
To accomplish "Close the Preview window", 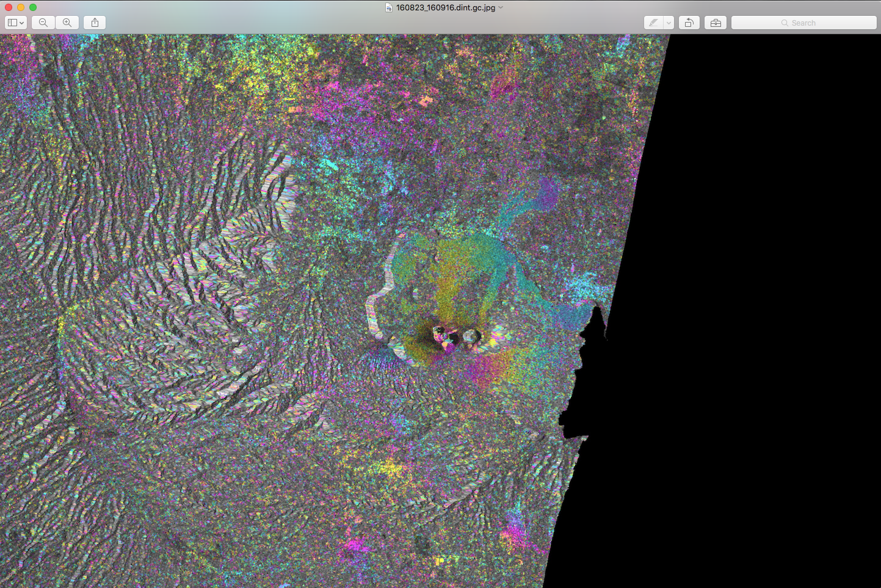I will click(9, 7).
